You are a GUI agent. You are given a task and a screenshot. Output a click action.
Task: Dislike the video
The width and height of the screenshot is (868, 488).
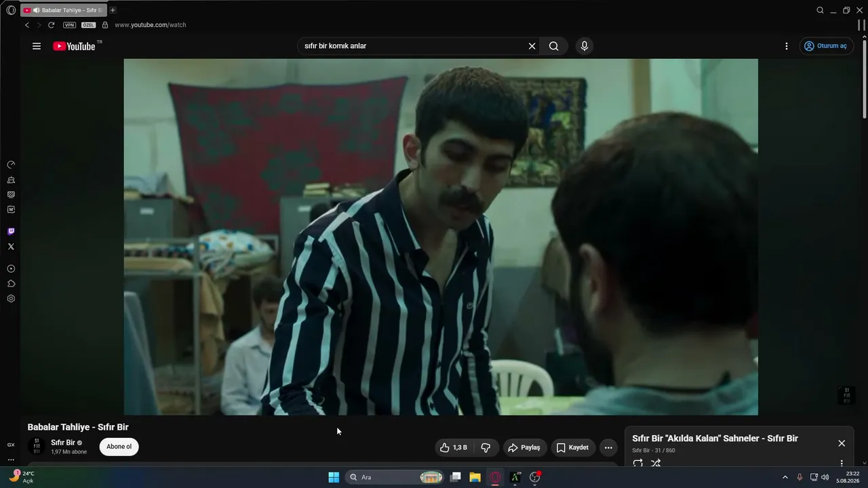(x=486, y=447)
